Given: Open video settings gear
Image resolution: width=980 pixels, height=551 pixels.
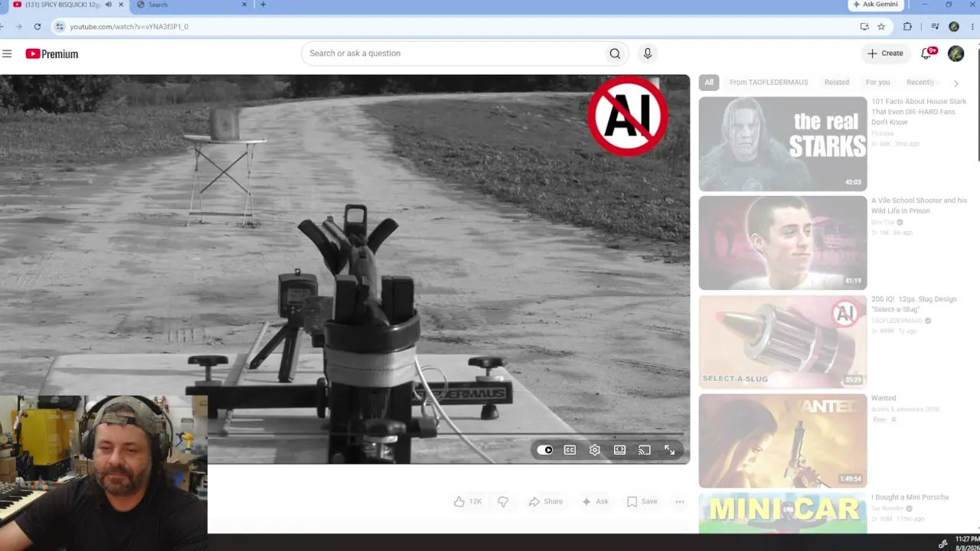Looking at the screenshot, I should [595, 450].
